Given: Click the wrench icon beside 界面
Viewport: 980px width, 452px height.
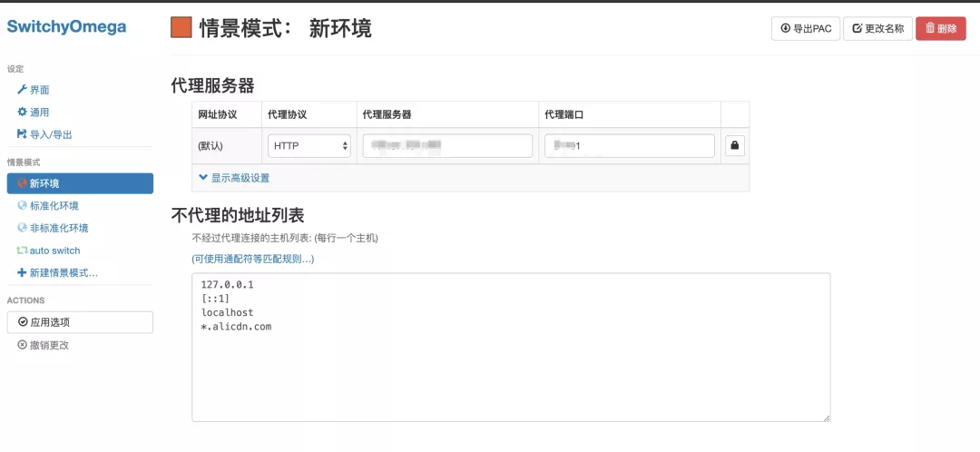Looking at the screenshot, I should [22, 89].
